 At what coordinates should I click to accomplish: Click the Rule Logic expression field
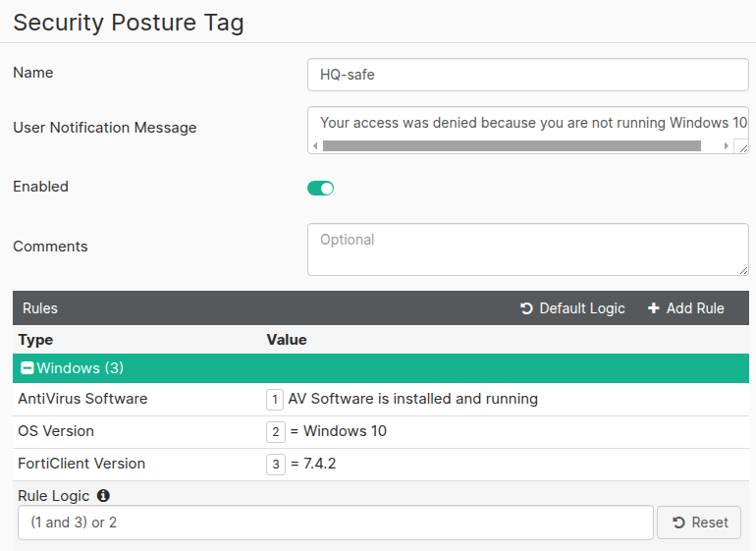(x=335, y=523)
